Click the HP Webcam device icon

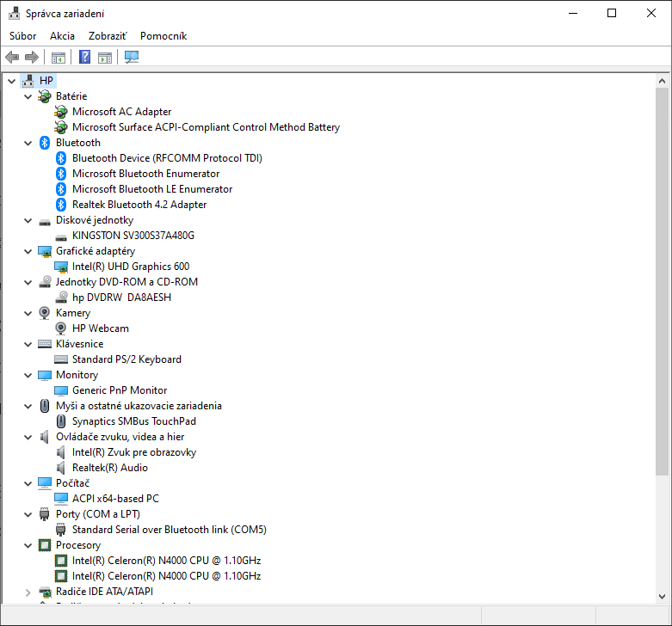61,328
